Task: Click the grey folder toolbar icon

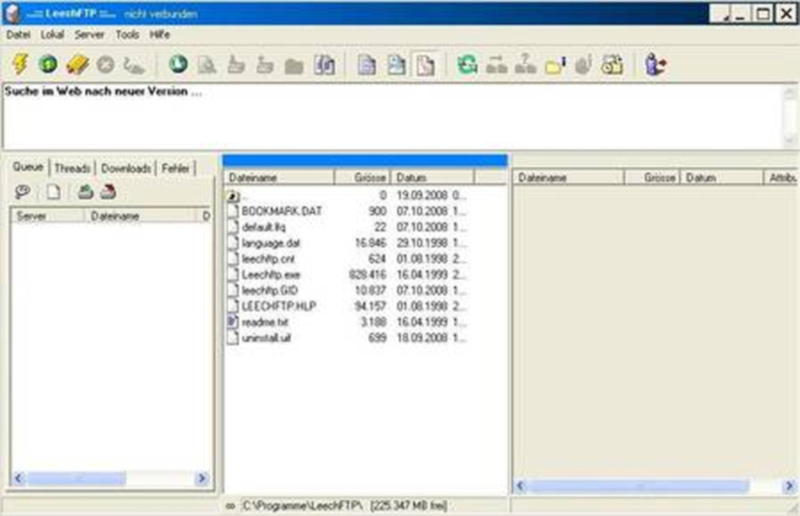Action: point(294,66)
